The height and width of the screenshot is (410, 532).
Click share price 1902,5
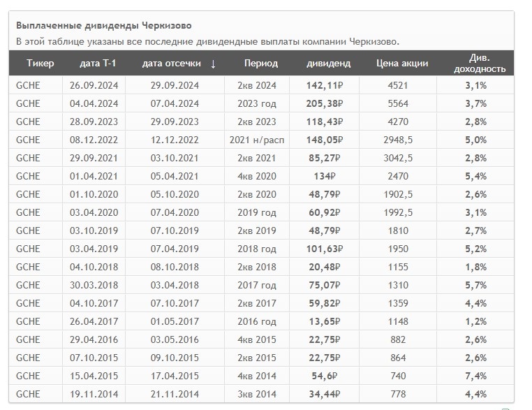398,194
